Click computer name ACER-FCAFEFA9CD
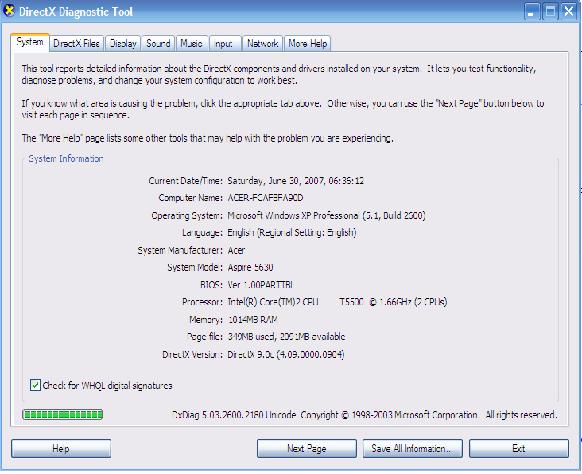 click(265, 198)
